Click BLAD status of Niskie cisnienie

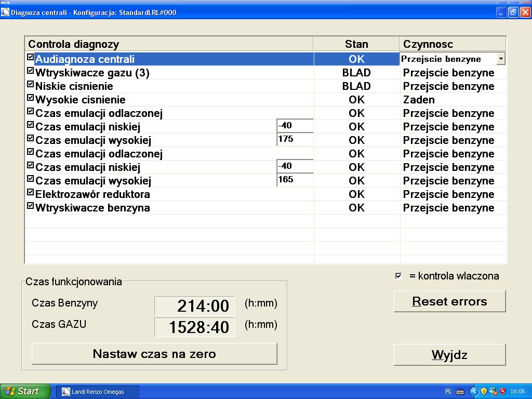[x=356, y=86]
